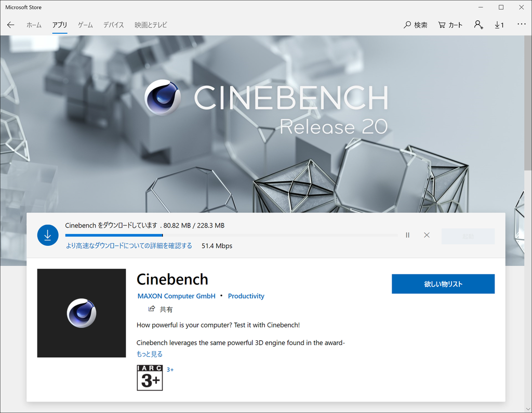Expand description with もっと見る

tap(150, 354)
